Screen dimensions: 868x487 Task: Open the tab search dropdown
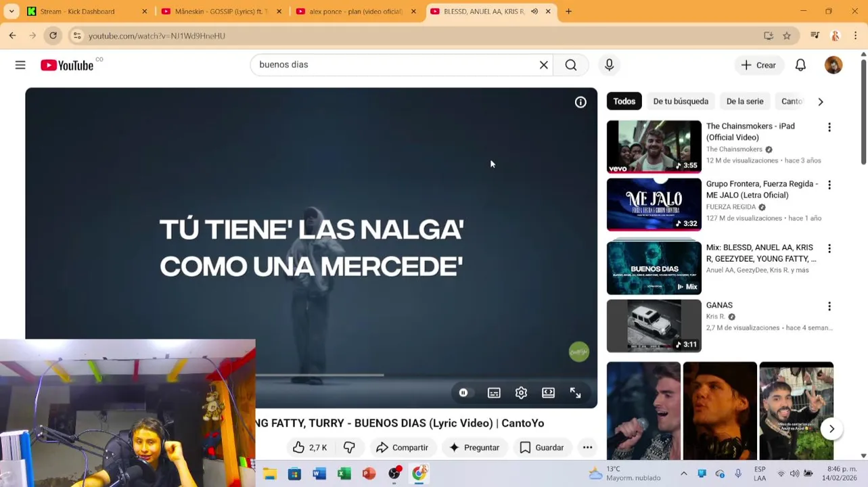coord(12,11)
